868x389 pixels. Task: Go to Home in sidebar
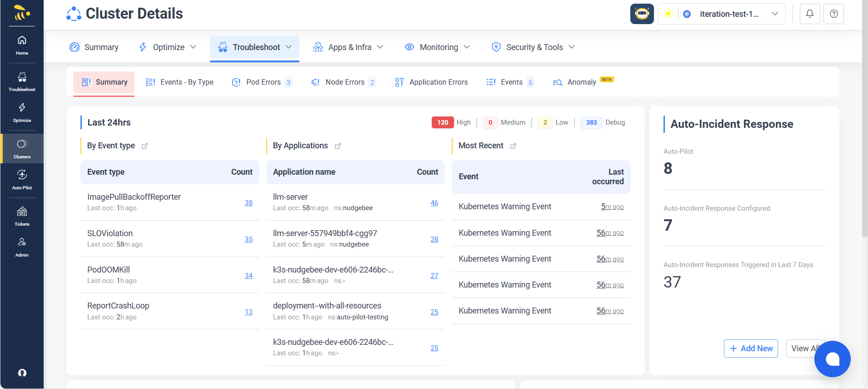22,45
